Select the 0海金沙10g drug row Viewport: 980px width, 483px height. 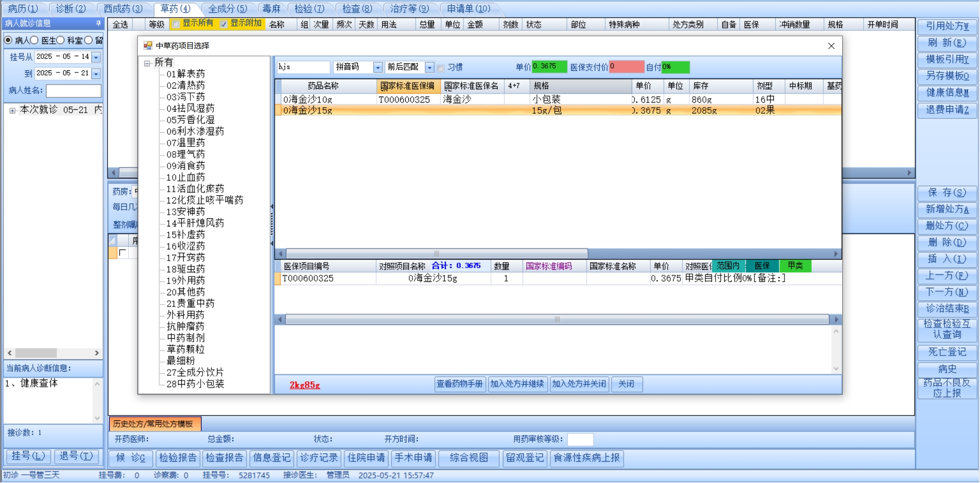pos(558,99)
